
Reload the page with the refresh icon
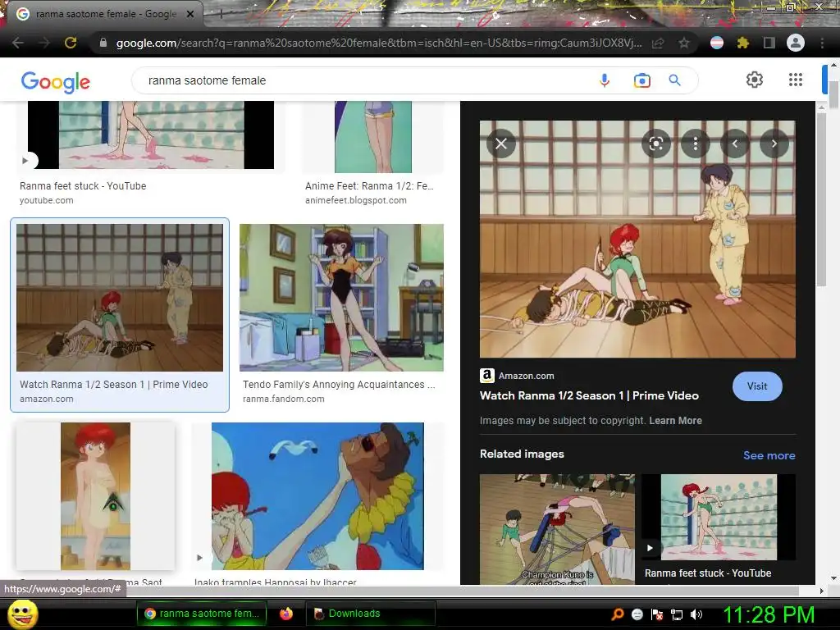coord(71,43)
